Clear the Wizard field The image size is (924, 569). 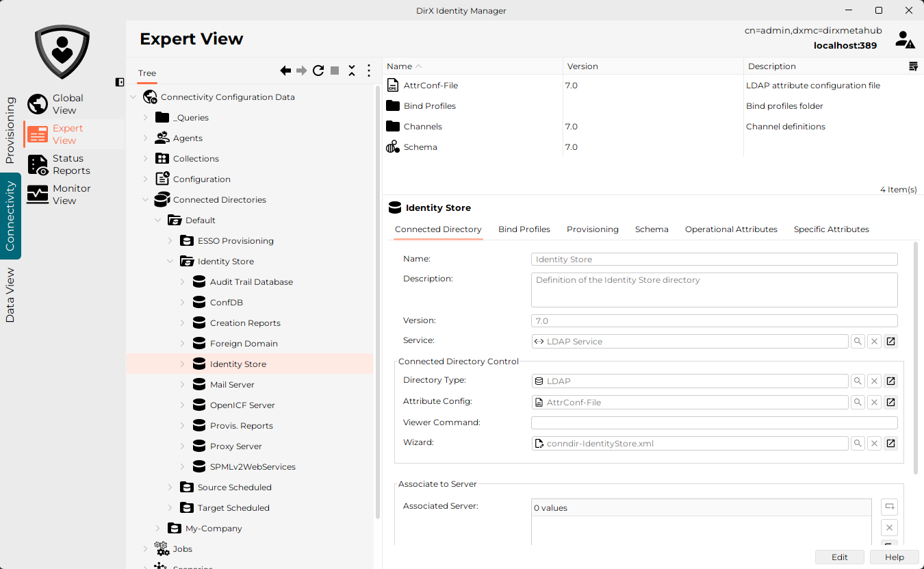coord(874,444)
